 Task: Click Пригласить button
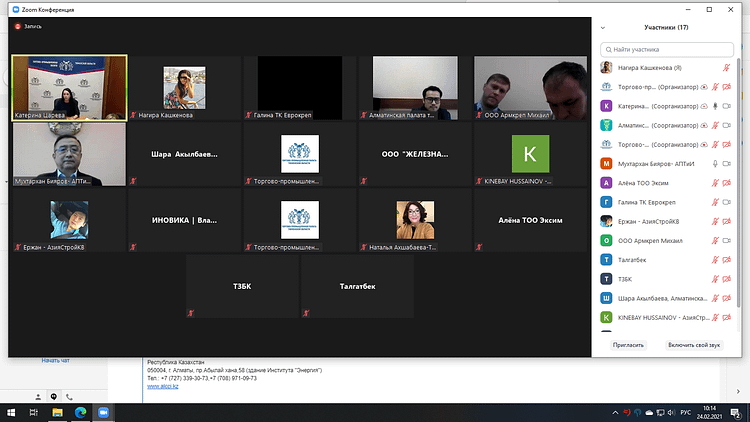(x=628, y=345)
